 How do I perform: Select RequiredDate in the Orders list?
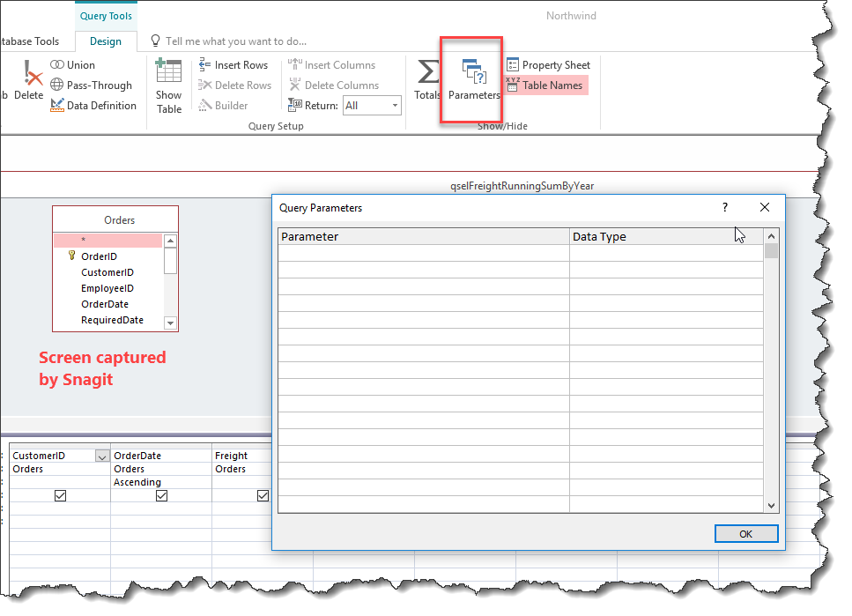112,320
